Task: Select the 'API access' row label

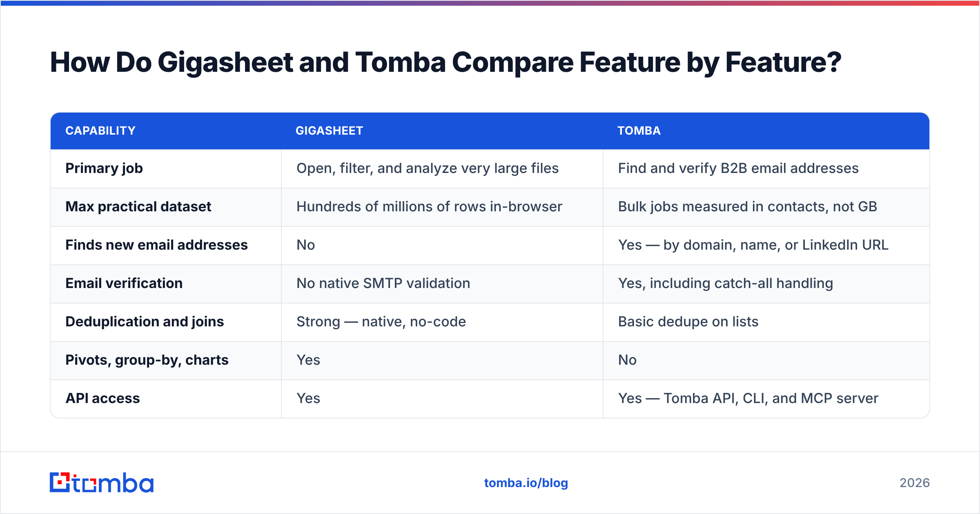Action: [103, 399]
